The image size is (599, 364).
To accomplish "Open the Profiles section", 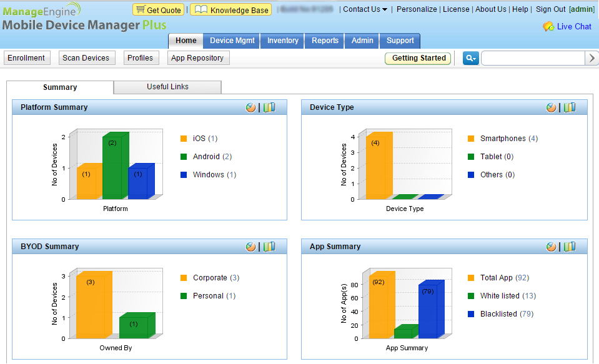I will point(140,58).
